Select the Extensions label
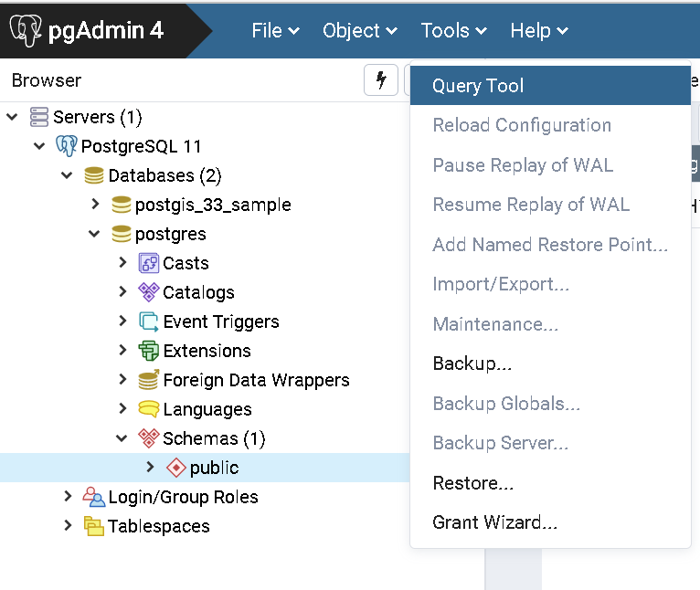The width and height of the screenshot is (700, 590). pos(207,352)
